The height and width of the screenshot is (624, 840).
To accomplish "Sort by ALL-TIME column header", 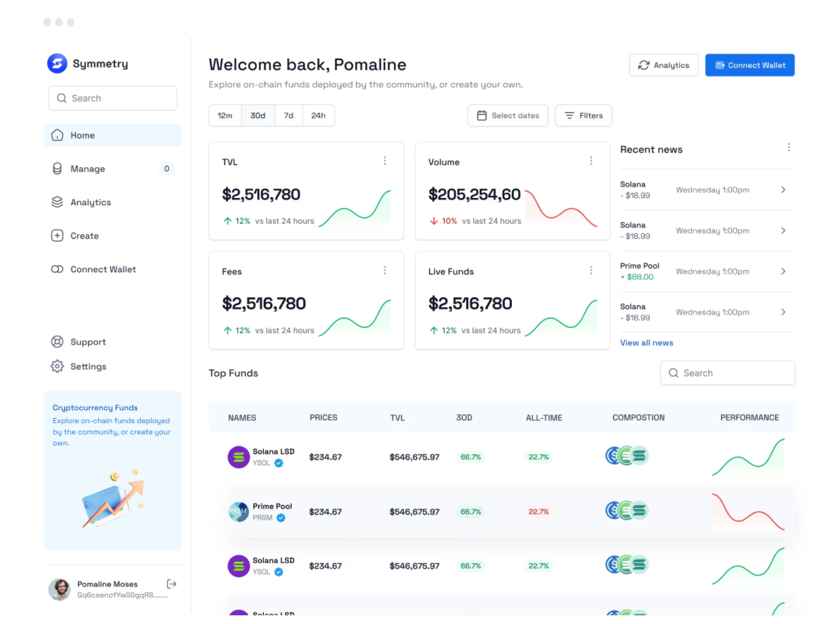I will coord(544,418).
